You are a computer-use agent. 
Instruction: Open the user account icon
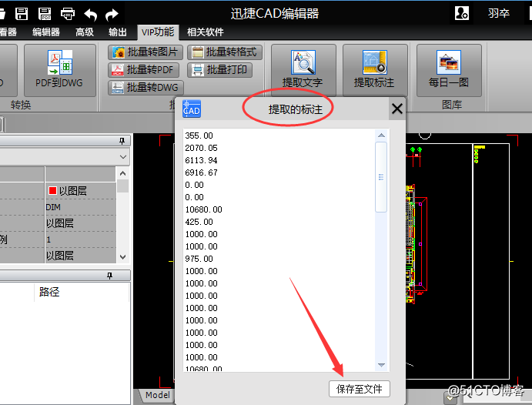click(462, 13)
